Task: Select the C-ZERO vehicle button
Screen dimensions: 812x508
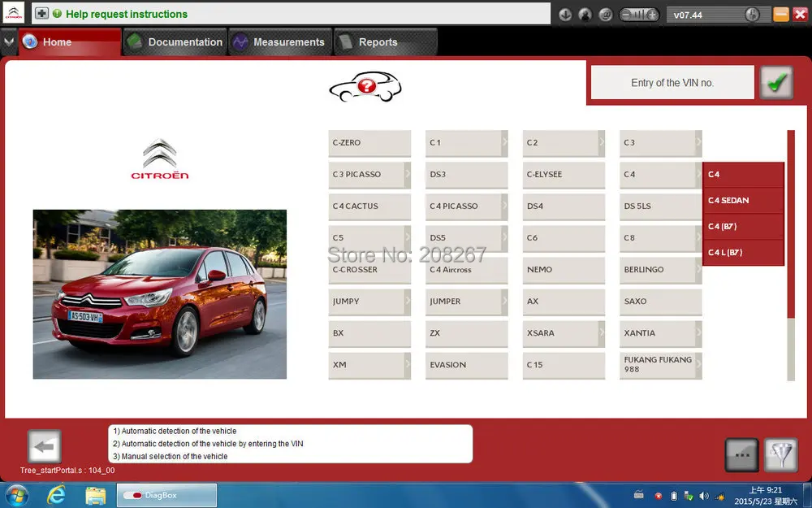Action: click(x=369, y=142)
